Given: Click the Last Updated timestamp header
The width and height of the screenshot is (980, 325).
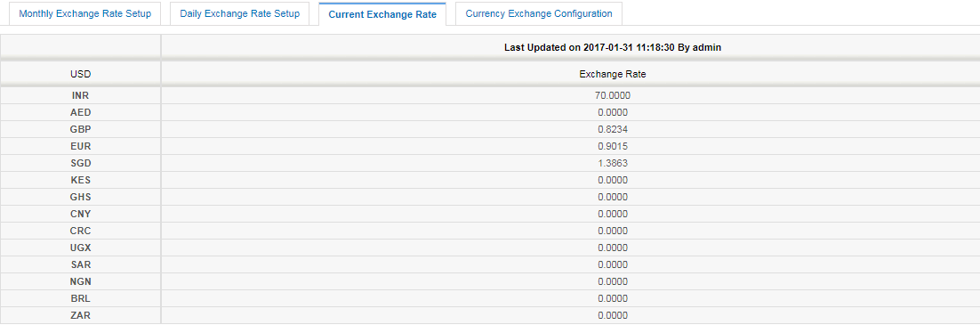Looking at the screenshot, I should click(x=613, y=47).
